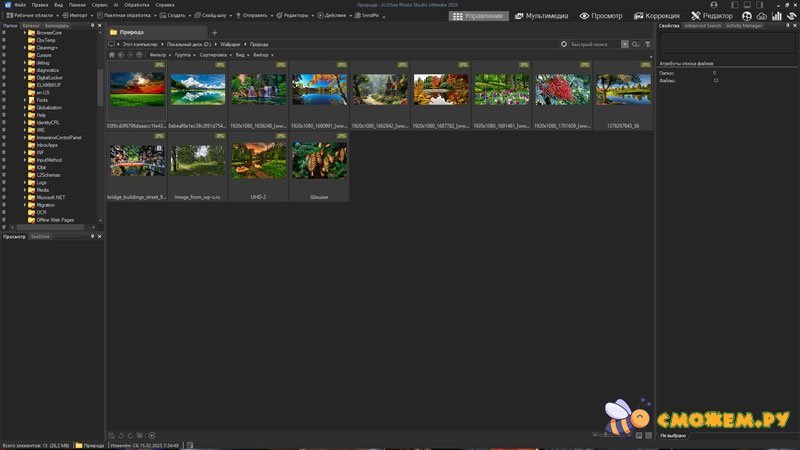Open the Просмотр view mode
800x450 pixels.
click(x=600, y=16)
